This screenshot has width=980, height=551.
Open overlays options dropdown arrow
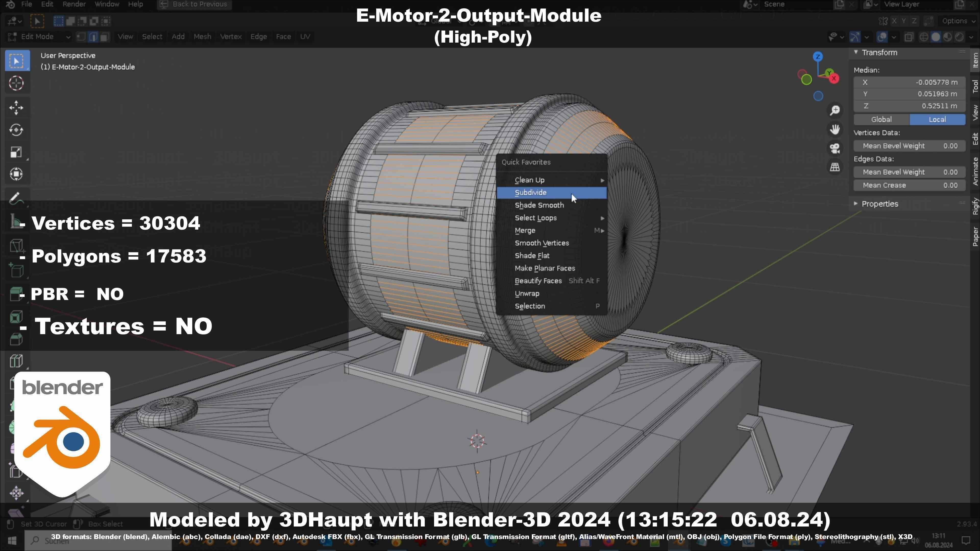click(x=894, y=37)
